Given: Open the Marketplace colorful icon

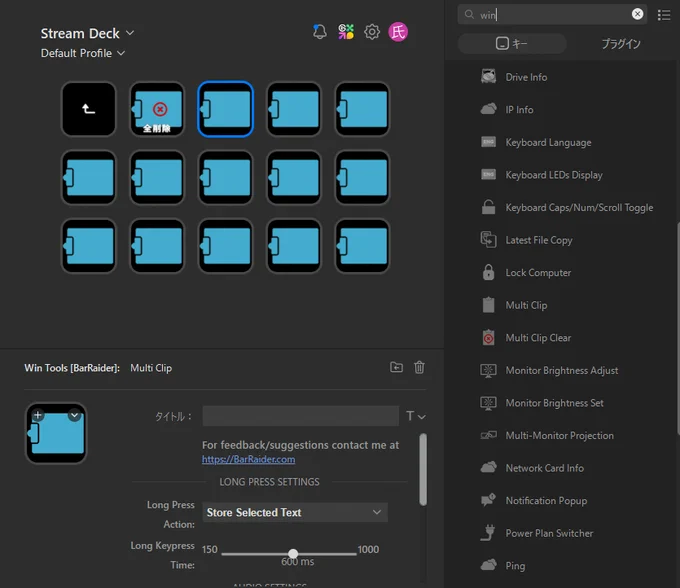Looking at the screenshot, I should click(346, 32).
